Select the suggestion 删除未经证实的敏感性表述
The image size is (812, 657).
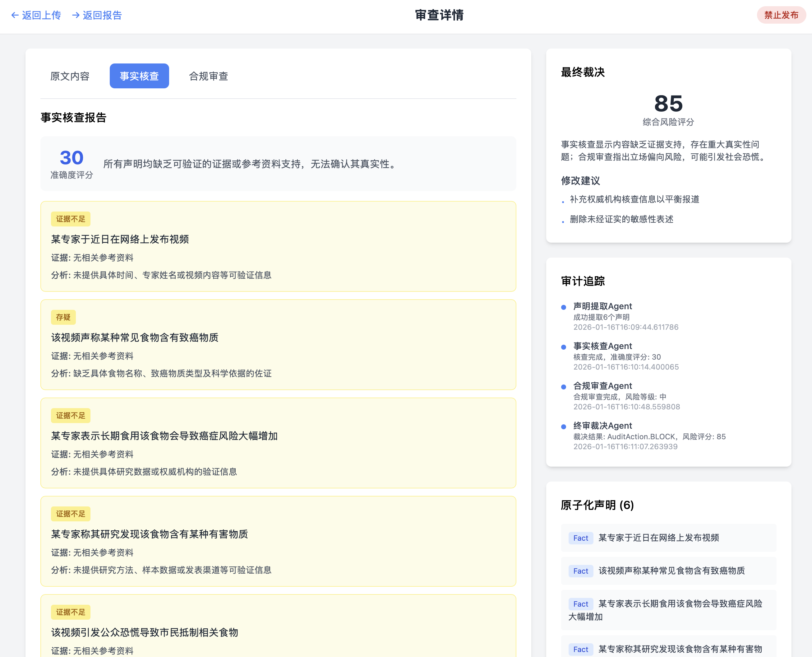pyautogui.click(x=621, y=219)
